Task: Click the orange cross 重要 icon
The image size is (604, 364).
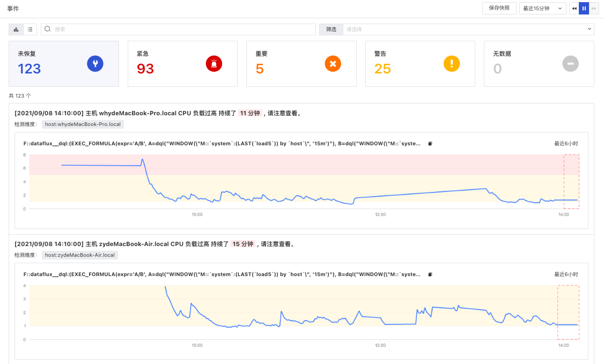Action: [333, 63]
